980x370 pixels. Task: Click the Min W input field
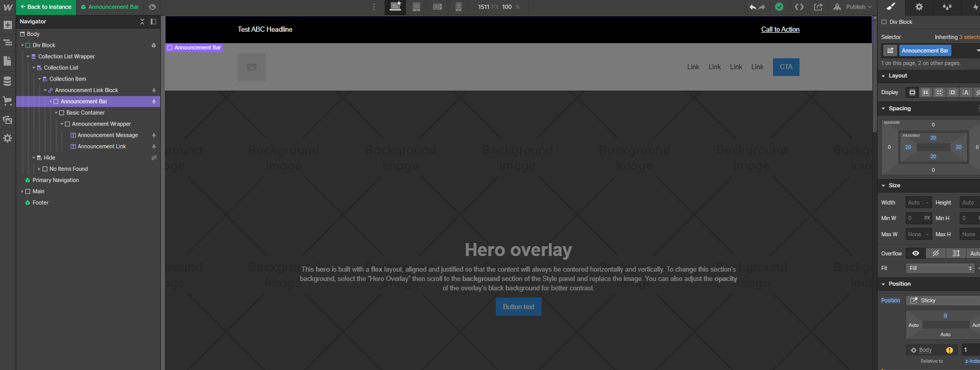919,218
